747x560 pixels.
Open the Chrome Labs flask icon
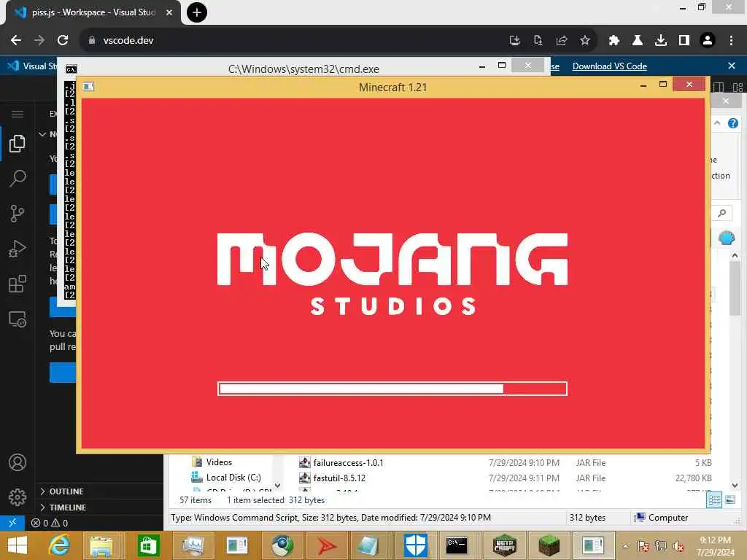638,41
